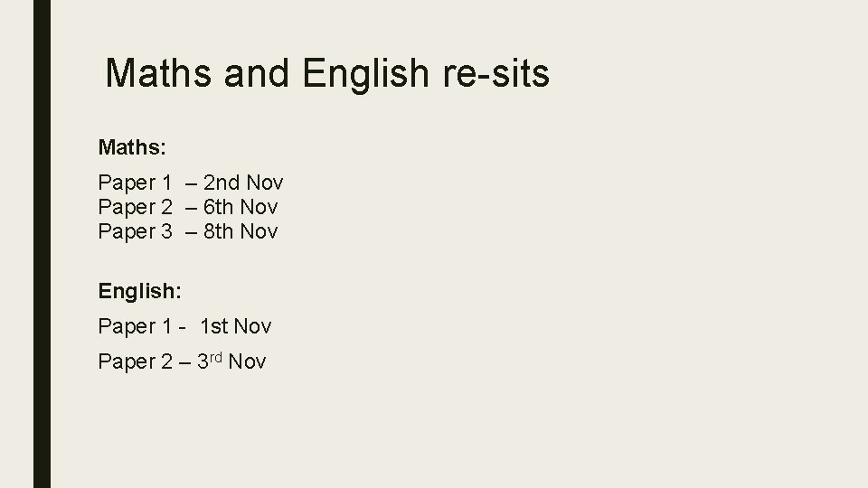Click 'Paper 2' under the English section
The height and width of the screenshot is (488, 868).
[135, 361]
